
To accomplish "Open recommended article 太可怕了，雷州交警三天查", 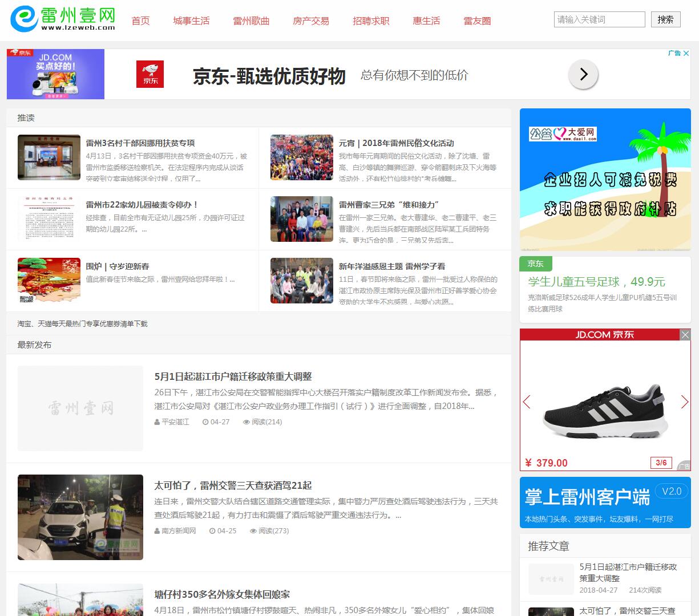I will tap(627, 611).
